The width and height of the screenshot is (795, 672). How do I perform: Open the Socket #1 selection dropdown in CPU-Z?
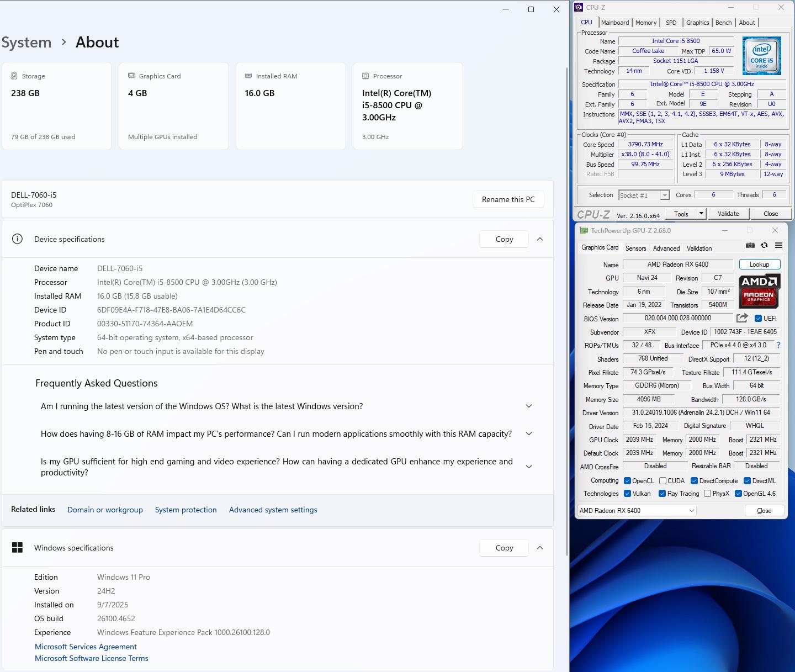pyautogui.click(x=644, y=195)
